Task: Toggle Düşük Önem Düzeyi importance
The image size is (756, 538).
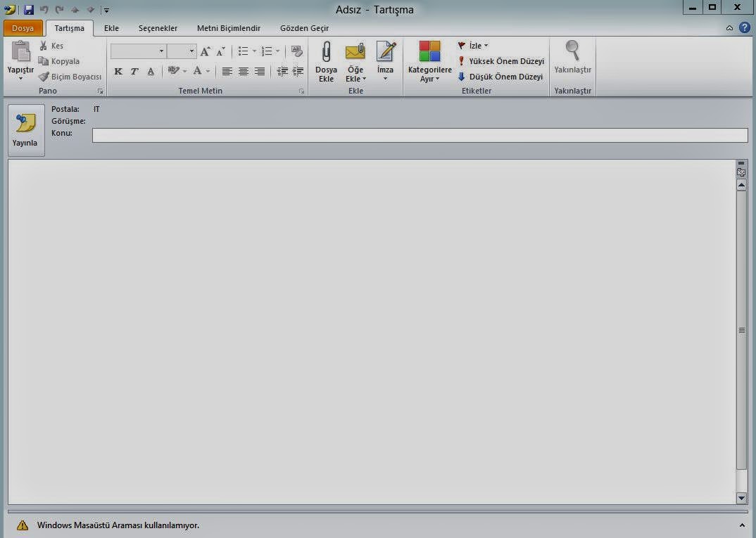Action: click(x=500, y=77)
